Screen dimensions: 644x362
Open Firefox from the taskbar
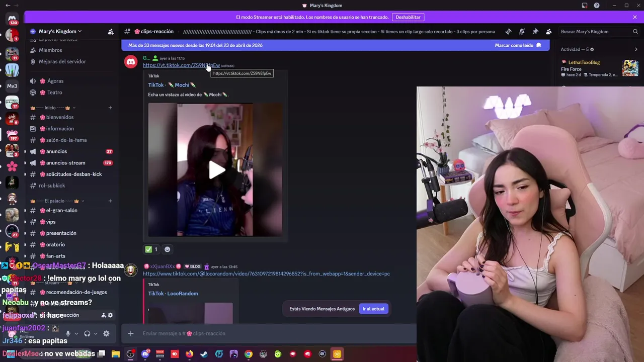tap(189, 354)
